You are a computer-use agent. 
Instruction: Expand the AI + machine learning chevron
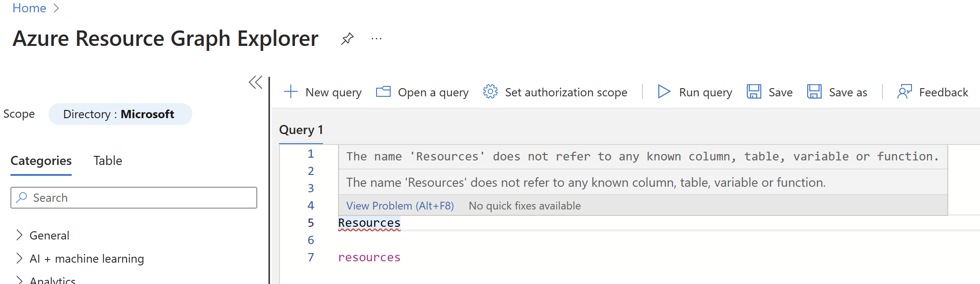pos(19,258)
